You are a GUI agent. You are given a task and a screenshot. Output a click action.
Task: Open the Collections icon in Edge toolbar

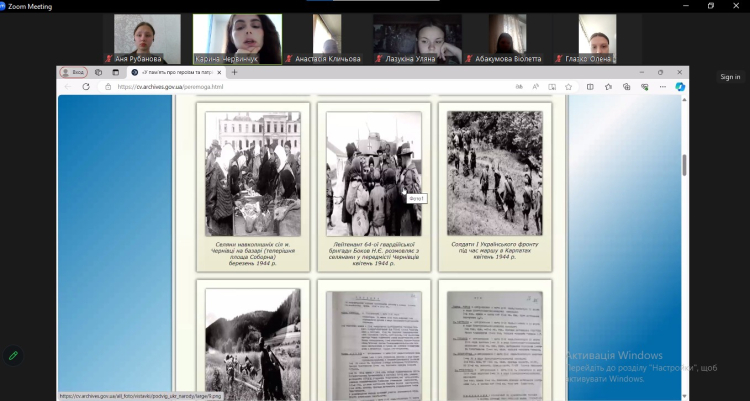pos(626,87)
